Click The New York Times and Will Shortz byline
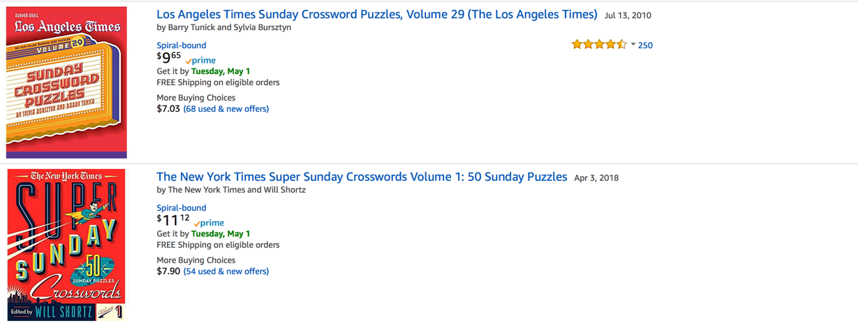 click(230, 190)
